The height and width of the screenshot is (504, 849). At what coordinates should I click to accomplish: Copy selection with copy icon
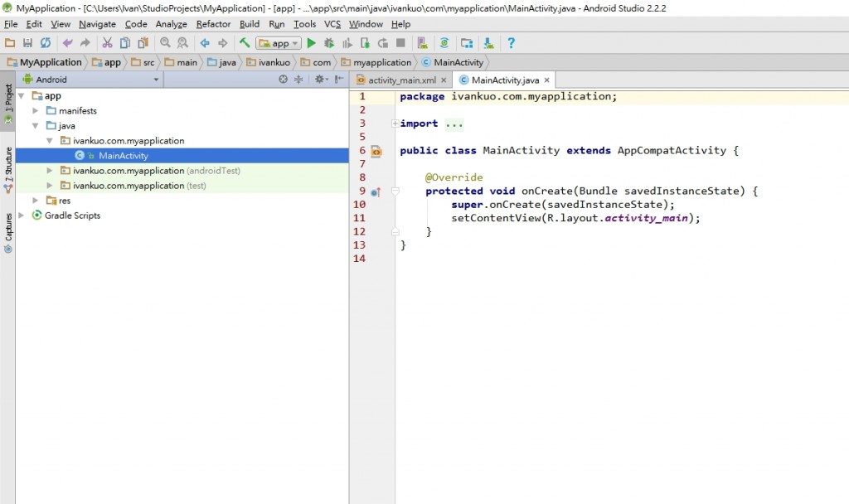(125, 43)
